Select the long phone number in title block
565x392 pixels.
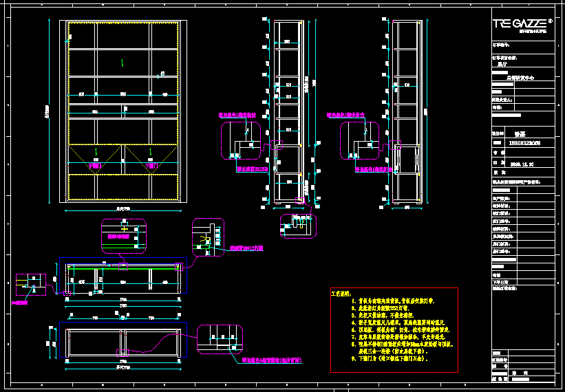(x=524, y=143)
